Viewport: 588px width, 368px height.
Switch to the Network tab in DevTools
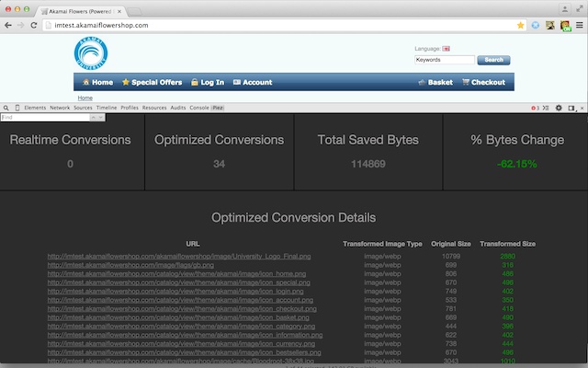coord(60,108)
